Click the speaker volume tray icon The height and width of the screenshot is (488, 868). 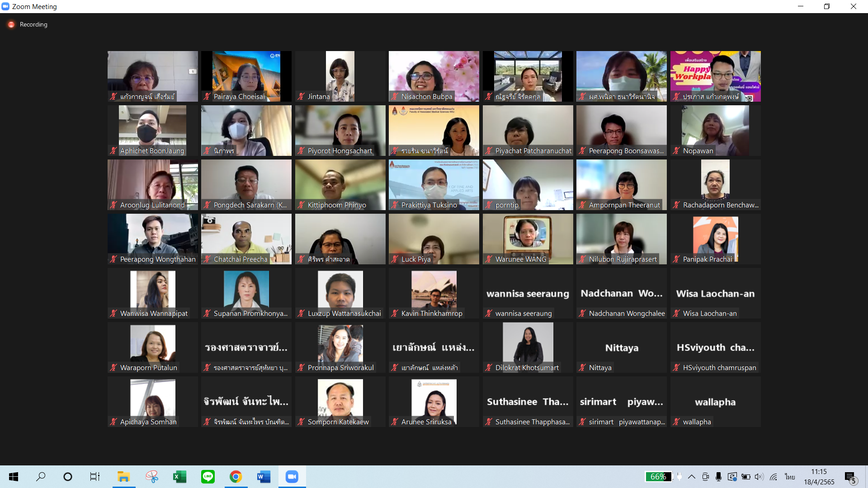click(x=759, y=477)
